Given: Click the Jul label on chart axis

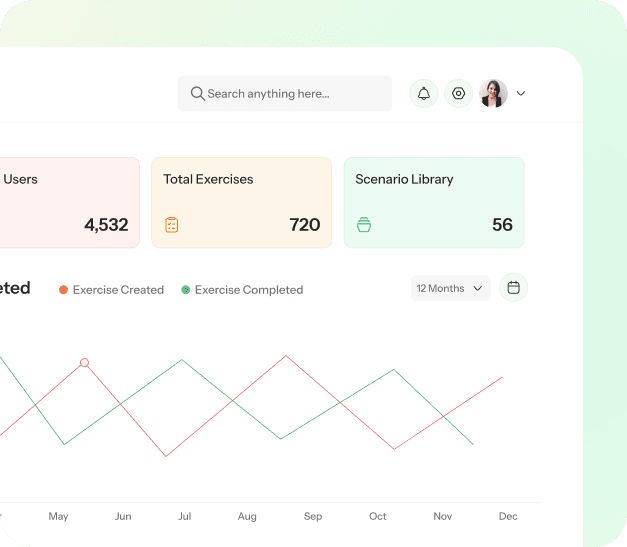Looking at the screenshot, I should 185,516.
